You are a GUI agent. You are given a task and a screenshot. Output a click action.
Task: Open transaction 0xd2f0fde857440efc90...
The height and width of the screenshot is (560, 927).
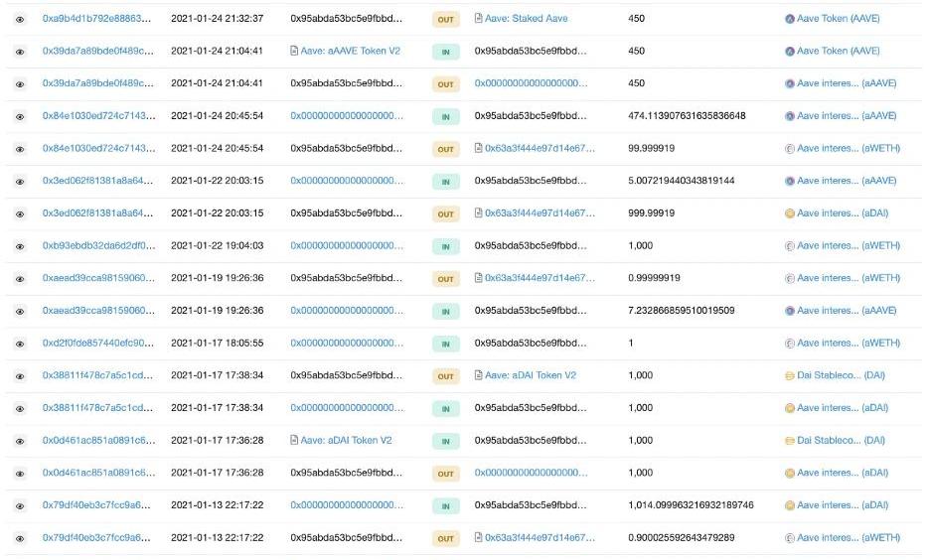(x=98, y=343)
